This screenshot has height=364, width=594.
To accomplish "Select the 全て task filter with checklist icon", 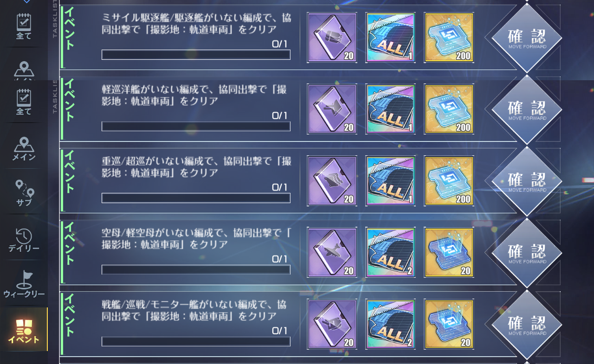I will tap(24, 102).
